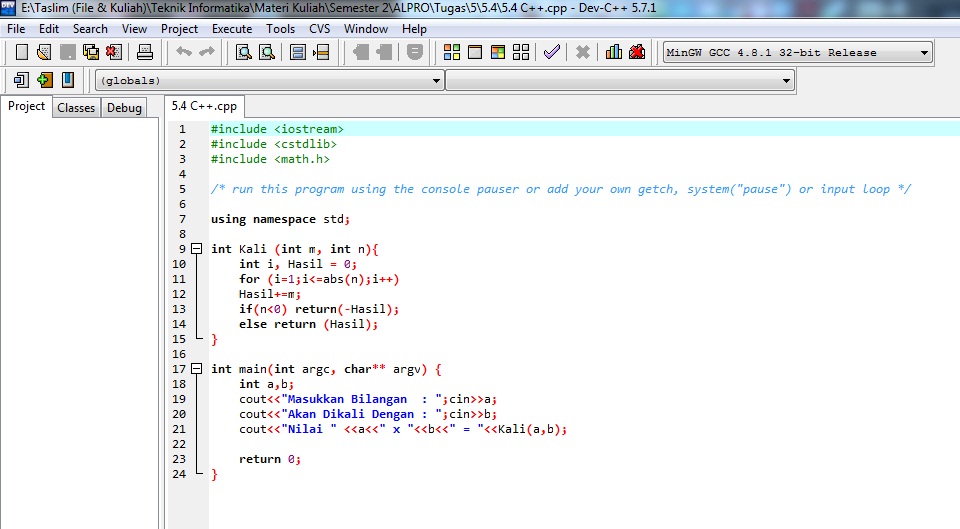Open Profile Analysis with the bar chart icon
Viewport: 960px width, 529px height.
[613, 52]
